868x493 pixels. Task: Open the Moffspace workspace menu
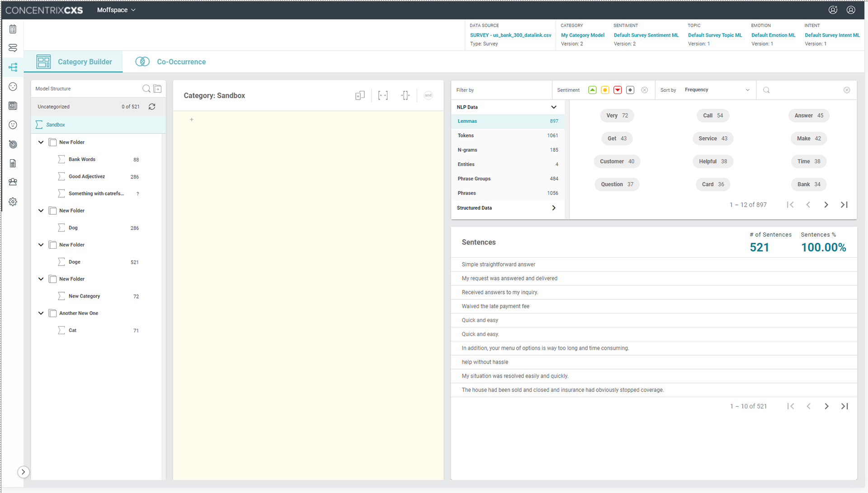click(116, 10)
